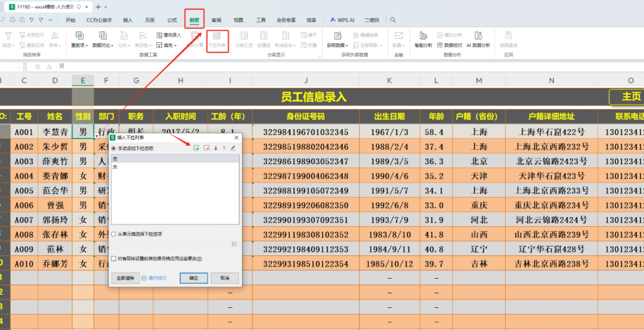
Task: Move selected option up with arrow icon
Action: tap(224, 148)
